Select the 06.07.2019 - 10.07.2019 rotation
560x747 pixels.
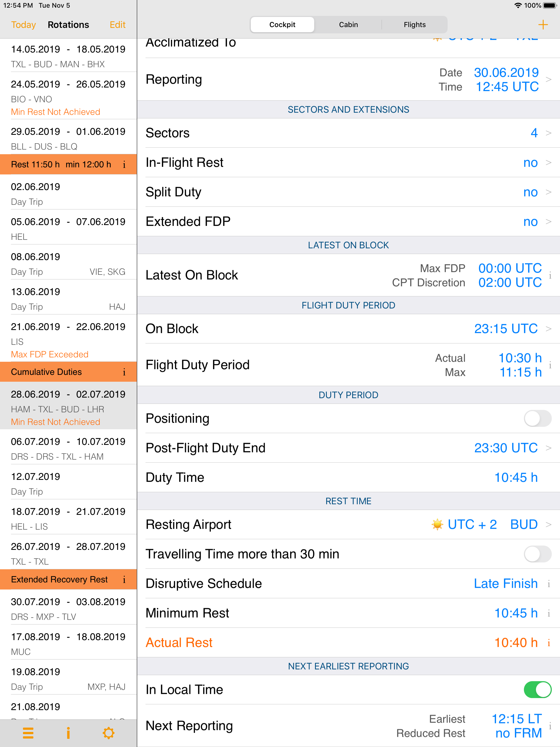68,448
